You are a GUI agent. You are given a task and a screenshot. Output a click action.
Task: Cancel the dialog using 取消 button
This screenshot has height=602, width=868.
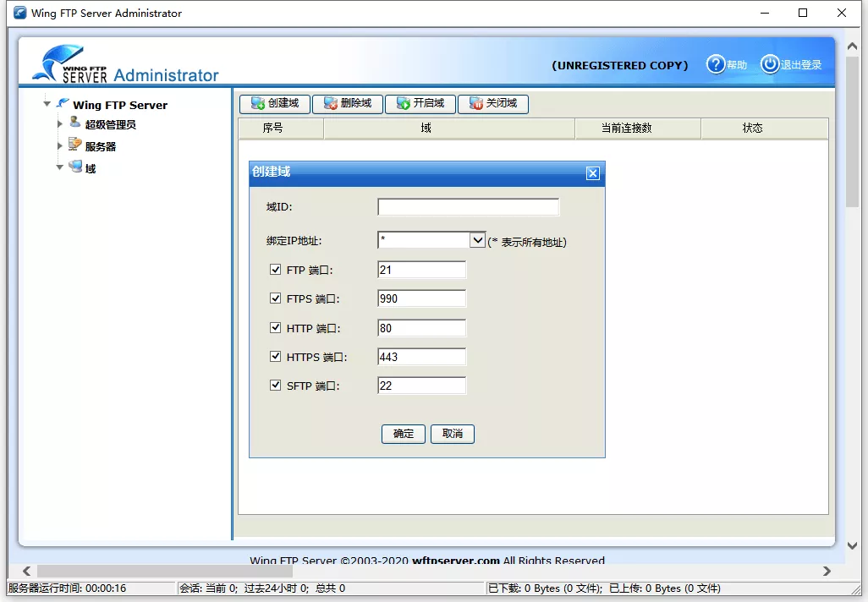452,434
